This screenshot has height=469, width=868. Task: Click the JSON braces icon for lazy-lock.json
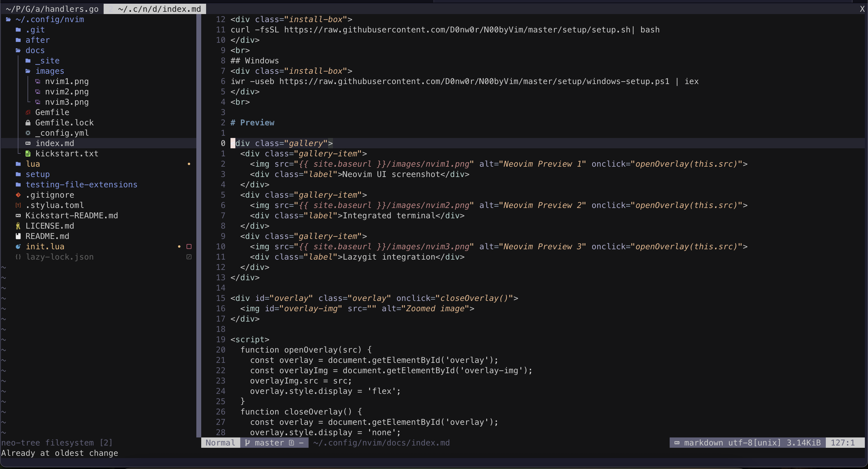click(18, 257)
